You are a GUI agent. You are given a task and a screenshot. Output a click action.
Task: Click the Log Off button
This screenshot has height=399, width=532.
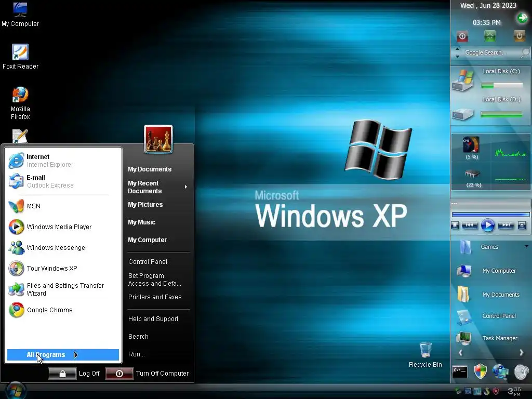coord(74,374)
